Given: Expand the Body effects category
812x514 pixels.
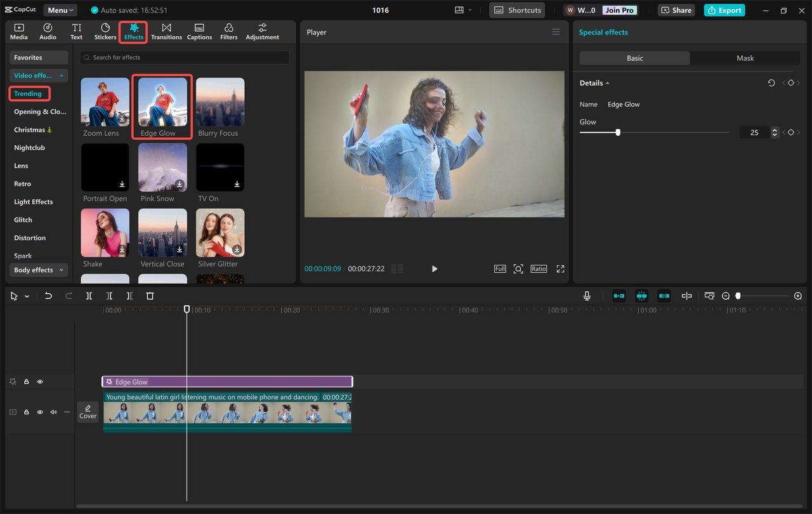Looking at the screenshot, I should 38,270.
